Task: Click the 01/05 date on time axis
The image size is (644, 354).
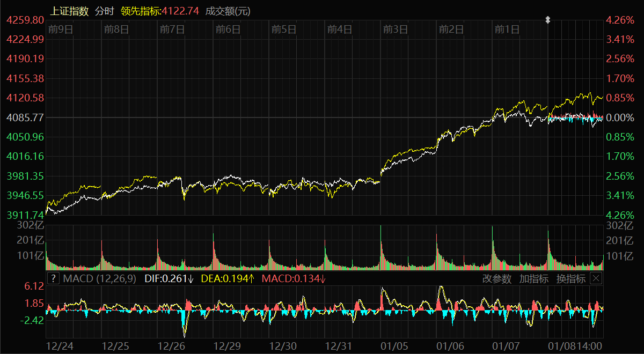Action: click(394, 346)
